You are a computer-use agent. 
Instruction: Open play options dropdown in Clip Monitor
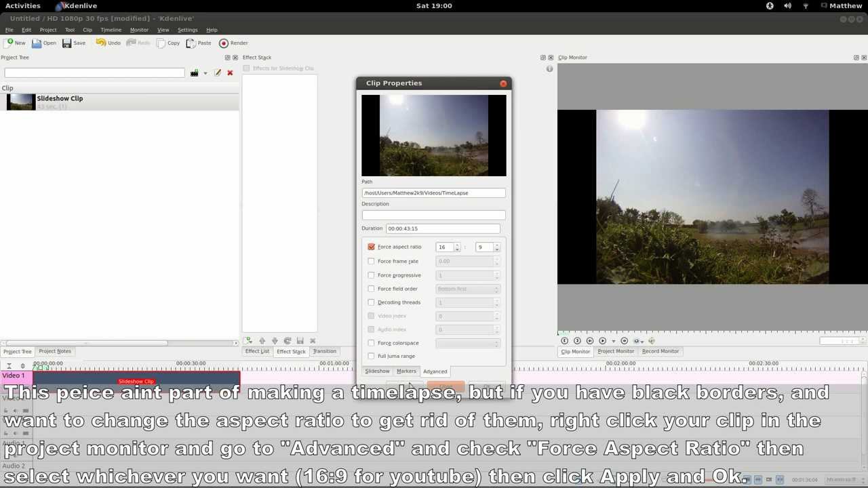click(x=613, y=341)
